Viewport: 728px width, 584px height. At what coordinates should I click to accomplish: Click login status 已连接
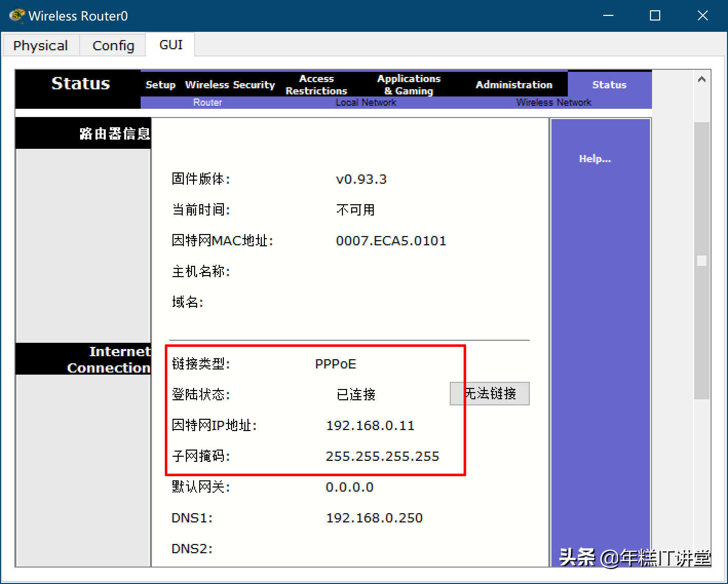tap(356, 394)
